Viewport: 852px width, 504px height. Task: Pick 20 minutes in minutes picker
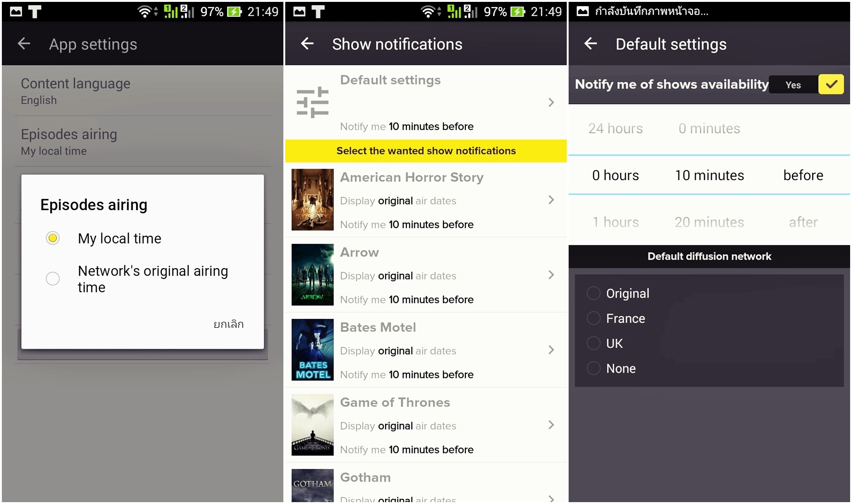[x=709, y=222]
